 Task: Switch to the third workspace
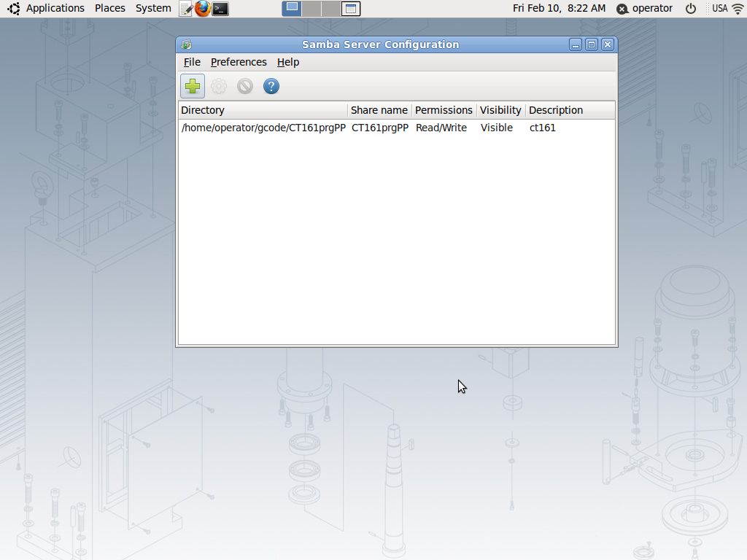[x=330, y=8]
